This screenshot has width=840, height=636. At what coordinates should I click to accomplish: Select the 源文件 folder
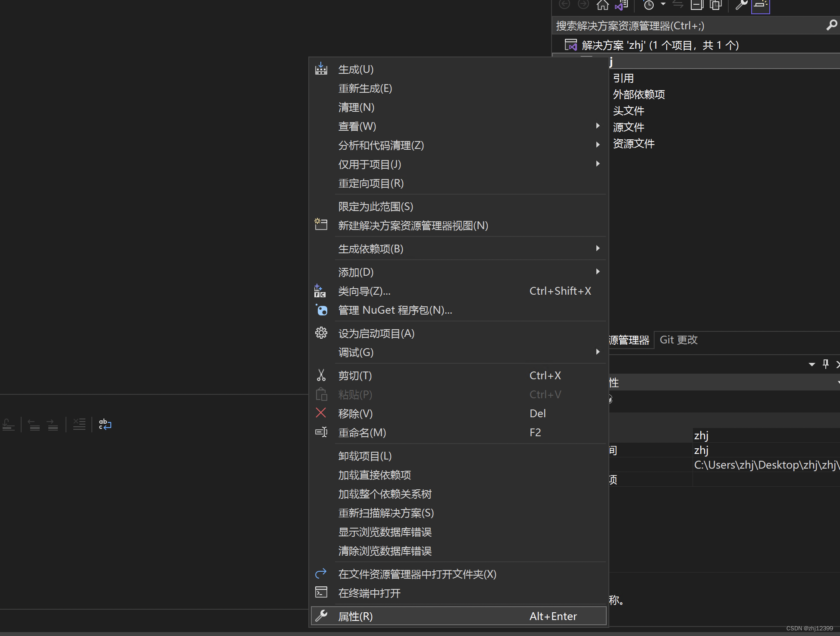click(x=629, y=127)
